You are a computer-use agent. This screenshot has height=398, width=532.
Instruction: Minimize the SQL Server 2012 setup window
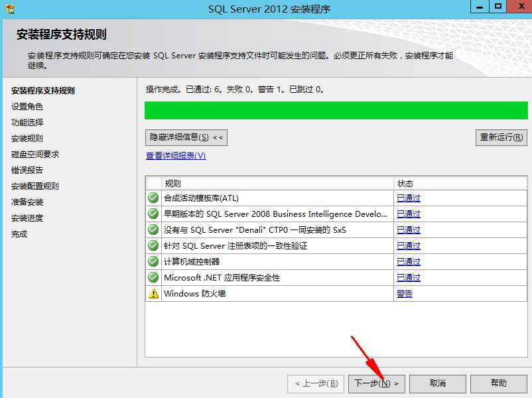point(480,7)
